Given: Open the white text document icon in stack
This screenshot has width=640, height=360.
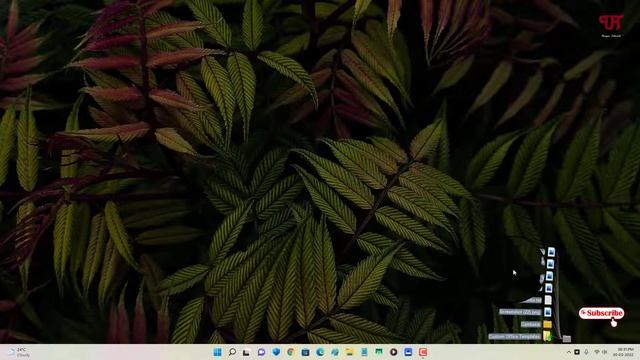Looking at the screenshot, I should pyautogui.click(x=548, y=300).
